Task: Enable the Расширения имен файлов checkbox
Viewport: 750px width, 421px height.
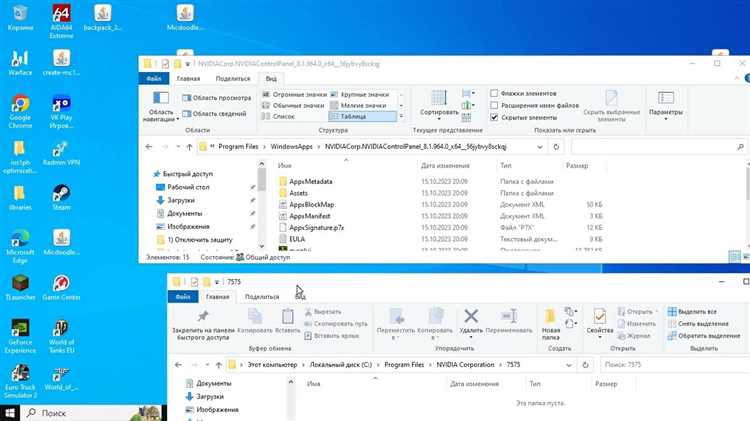Action: pos(494,105)
